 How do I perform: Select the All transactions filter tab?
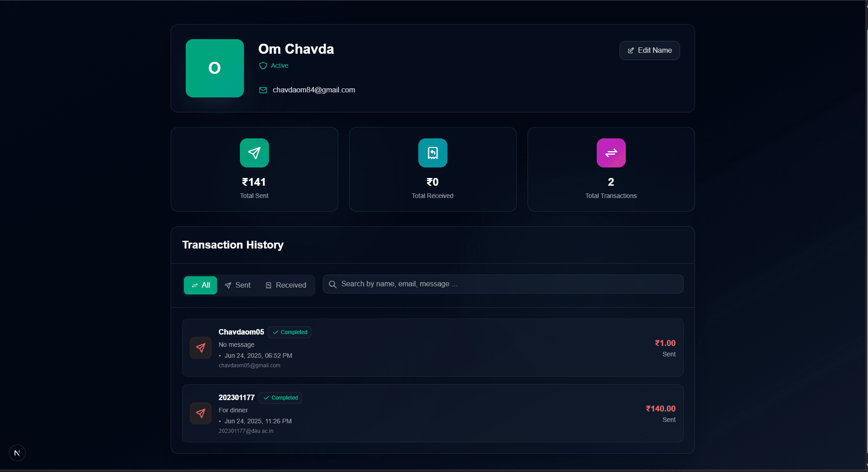click(x=200, y=285)
